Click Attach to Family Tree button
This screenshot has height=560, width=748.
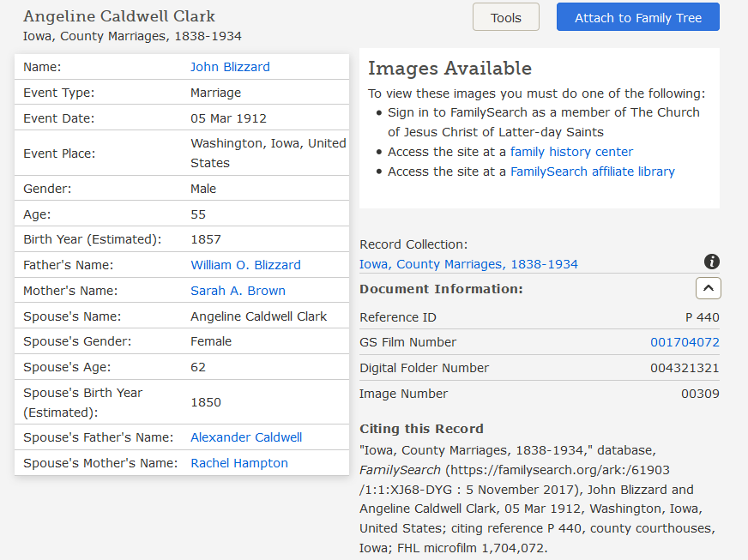coord(637,17)
